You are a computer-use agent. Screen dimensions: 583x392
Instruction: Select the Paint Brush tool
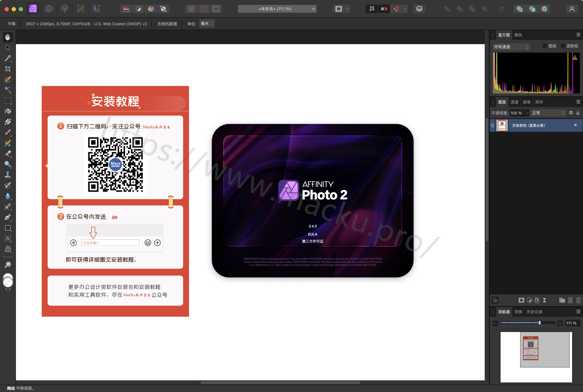[x=8, y=132]
